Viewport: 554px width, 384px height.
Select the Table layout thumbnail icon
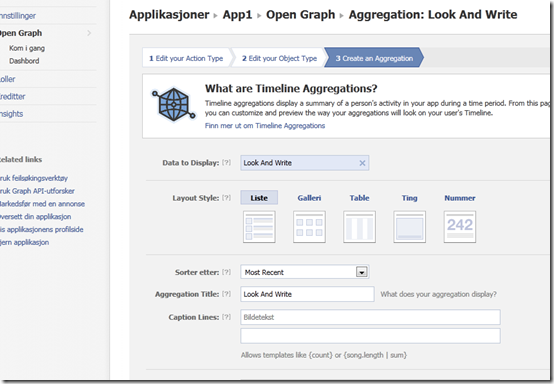tap(359, 227)
